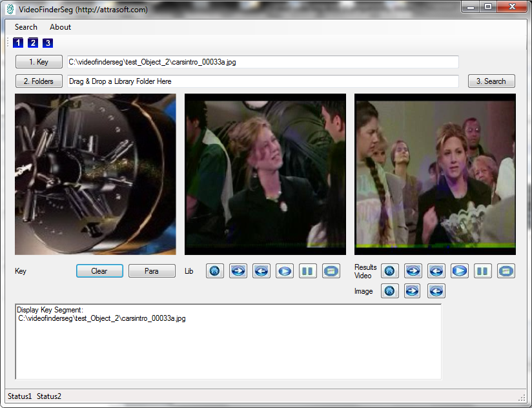Go to previous Lib item with the left arrow

click(261, 271)
